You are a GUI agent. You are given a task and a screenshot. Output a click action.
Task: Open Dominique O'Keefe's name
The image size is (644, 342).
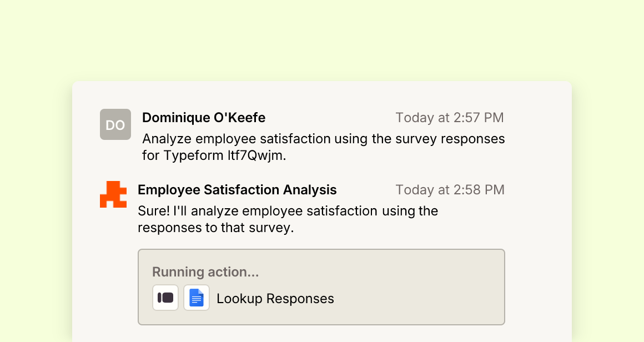pyautogui.click(x=204, y=117)
